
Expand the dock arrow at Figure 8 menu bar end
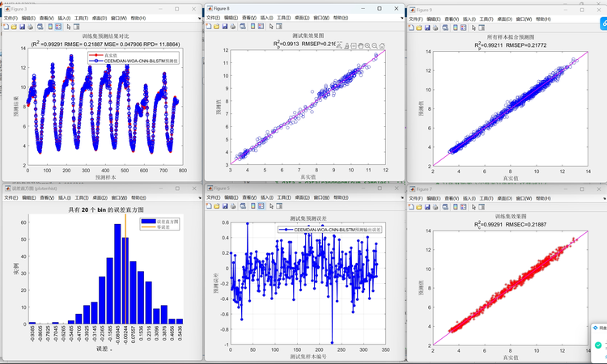coord(402,18)
